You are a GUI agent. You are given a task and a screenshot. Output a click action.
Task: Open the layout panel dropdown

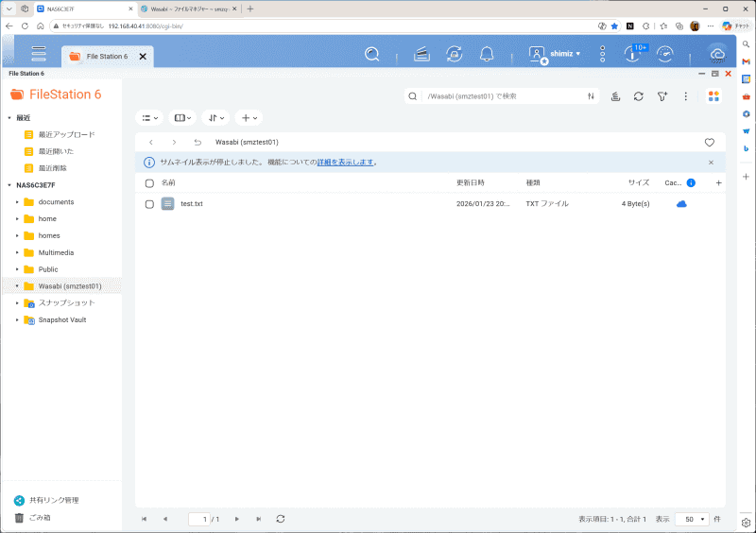coord(182,118)
